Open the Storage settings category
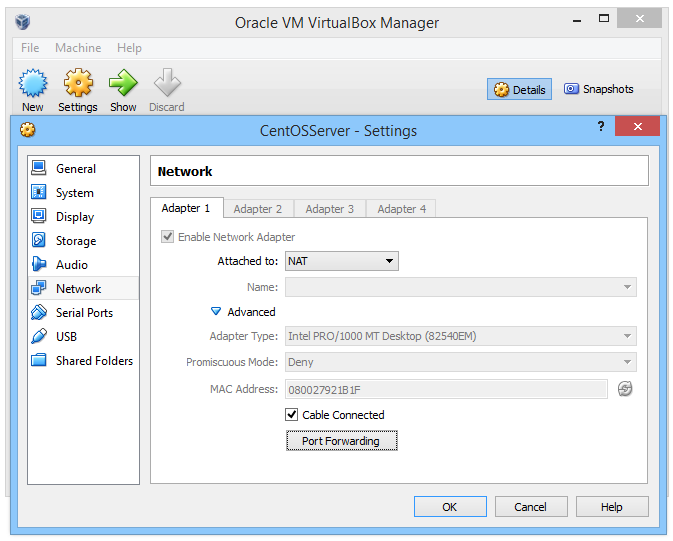The height and width of the screenshot is (541, 673). click(x=84, y=241)
